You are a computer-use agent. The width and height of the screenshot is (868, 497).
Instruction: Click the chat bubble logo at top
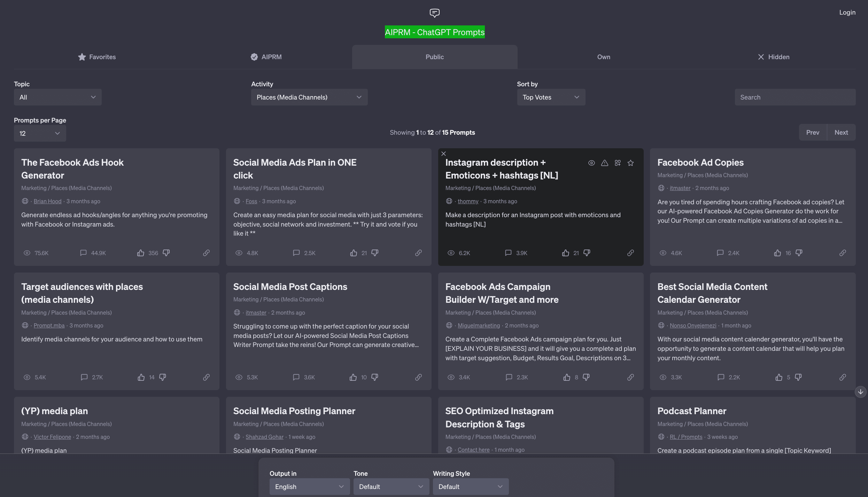[x=434, y=13]
